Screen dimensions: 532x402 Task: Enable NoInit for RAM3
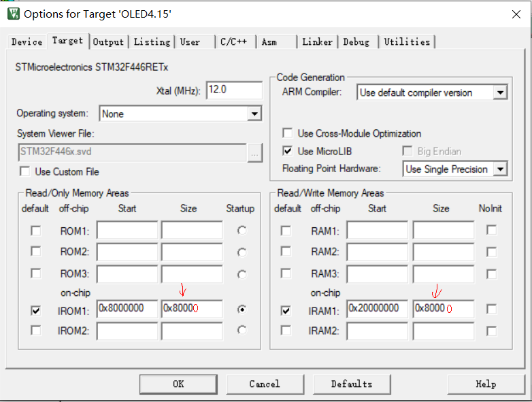491,273
